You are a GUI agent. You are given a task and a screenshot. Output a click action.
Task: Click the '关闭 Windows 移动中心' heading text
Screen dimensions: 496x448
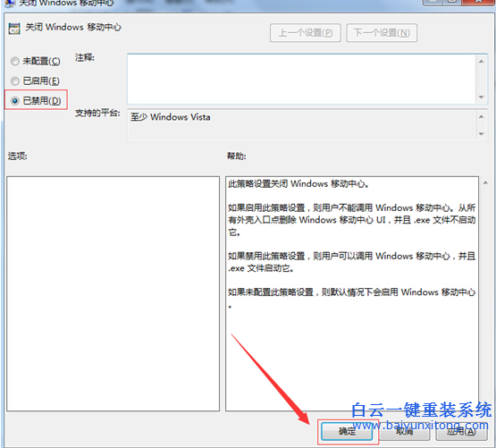tap(73, 27)
